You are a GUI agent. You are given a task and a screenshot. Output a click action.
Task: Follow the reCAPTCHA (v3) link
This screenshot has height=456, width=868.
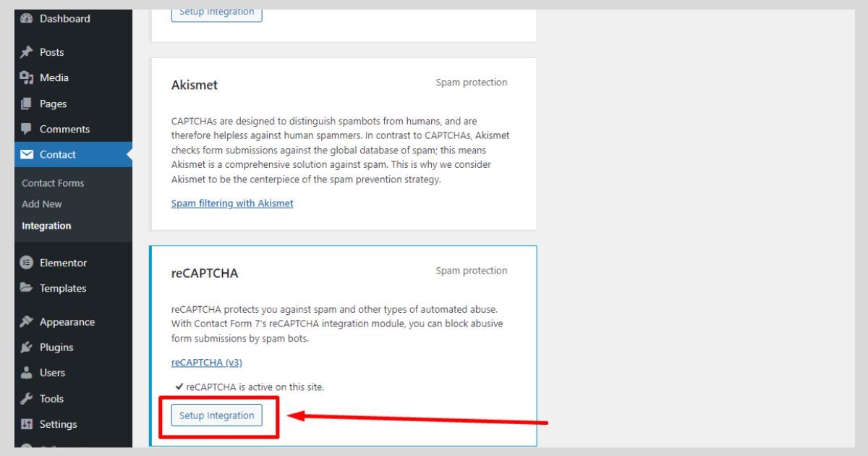pyautogui.click(x=206, y=362)
